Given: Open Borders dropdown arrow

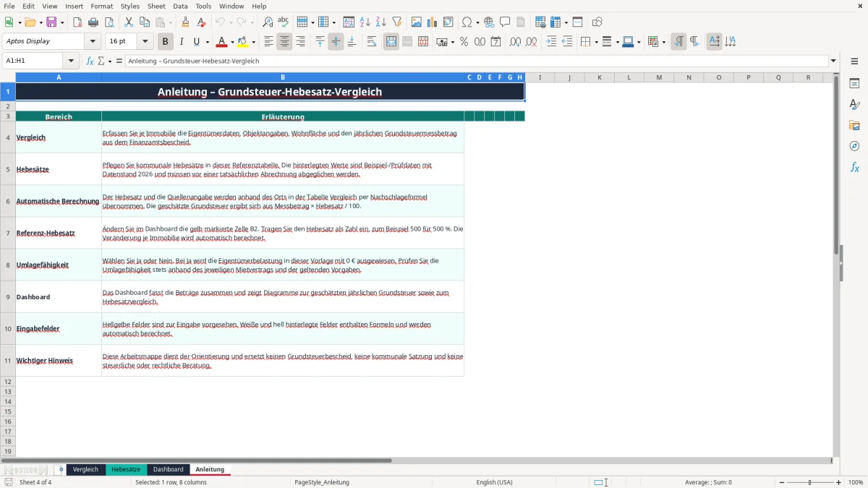Looking at the screenshot, I should click(595, 42).
